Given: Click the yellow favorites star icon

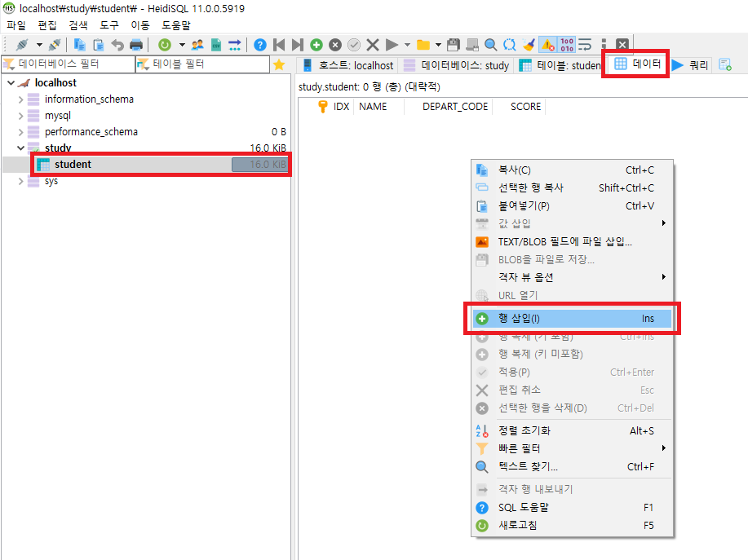Looking at the screenshot, I should [x=279, y=64].
